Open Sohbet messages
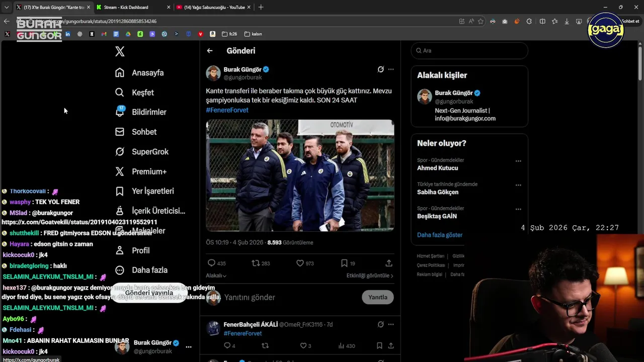Screen dimensions: 644x362 (136, 132)
